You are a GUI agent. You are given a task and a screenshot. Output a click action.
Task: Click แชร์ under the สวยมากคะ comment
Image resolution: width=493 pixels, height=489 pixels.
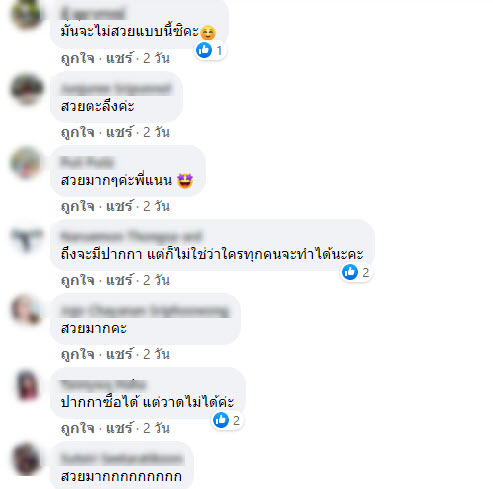pyautogui.click(x=119, y=354)
